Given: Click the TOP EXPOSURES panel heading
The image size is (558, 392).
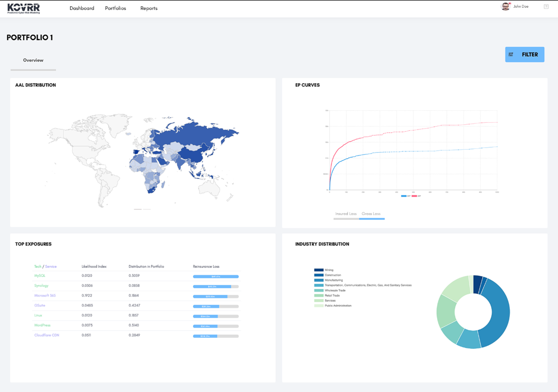Looking at the screenshot, I should 33,244.
